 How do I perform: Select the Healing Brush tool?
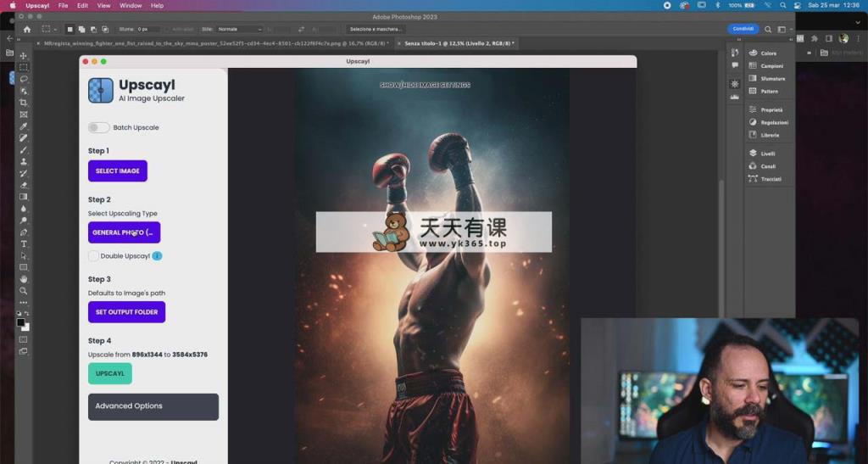pyautogui.click(x=23, y=138)
